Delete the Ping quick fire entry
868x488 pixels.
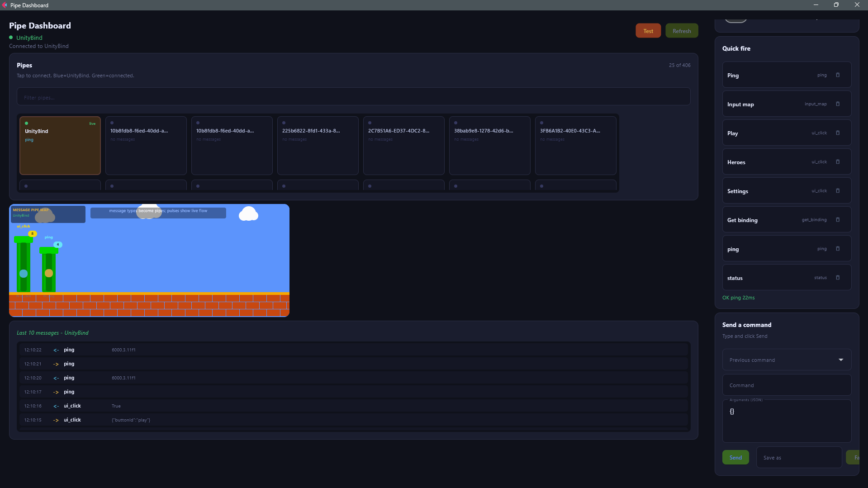pos(837,75)
